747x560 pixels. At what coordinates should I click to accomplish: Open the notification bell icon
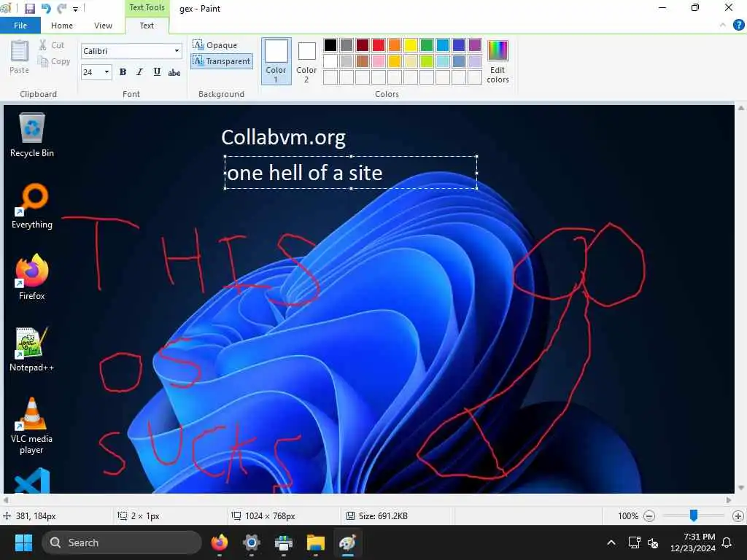[727, 542]
